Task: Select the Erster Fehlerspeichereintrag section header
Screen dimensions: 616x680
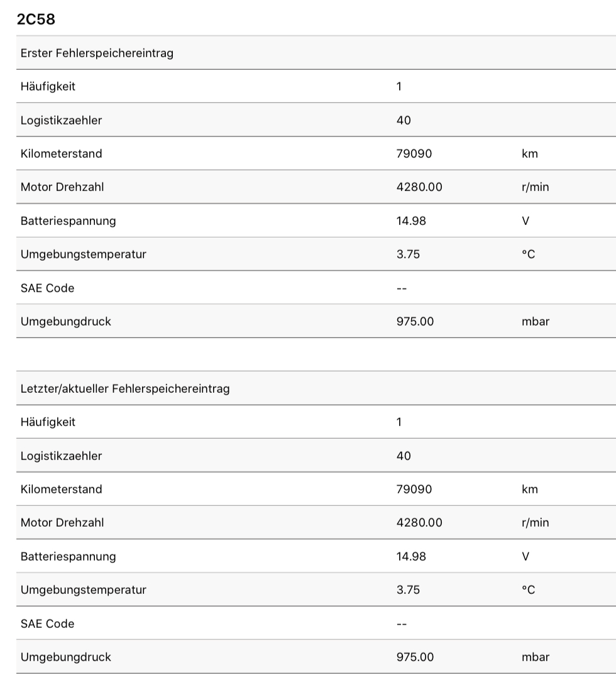Action: [x=97, y=53]
